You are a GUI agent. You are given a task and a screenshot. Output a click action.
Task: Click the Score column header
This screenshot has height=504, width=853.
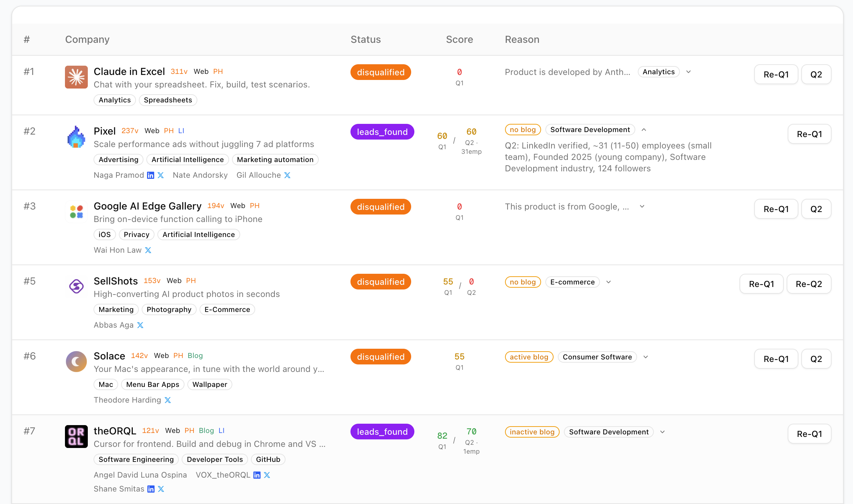[x=459, y=39]
